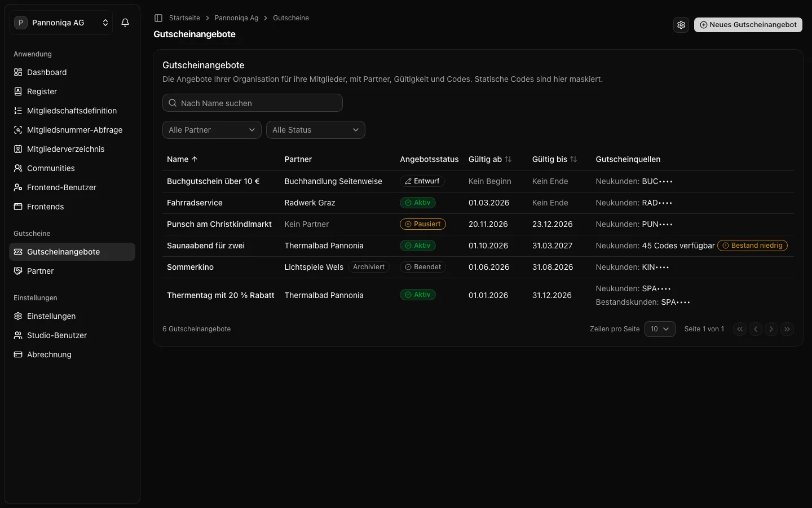Open settings gear next to Neues Gutscheinangebot
This screenshot has height=508, width=812.
coord(681,25)
